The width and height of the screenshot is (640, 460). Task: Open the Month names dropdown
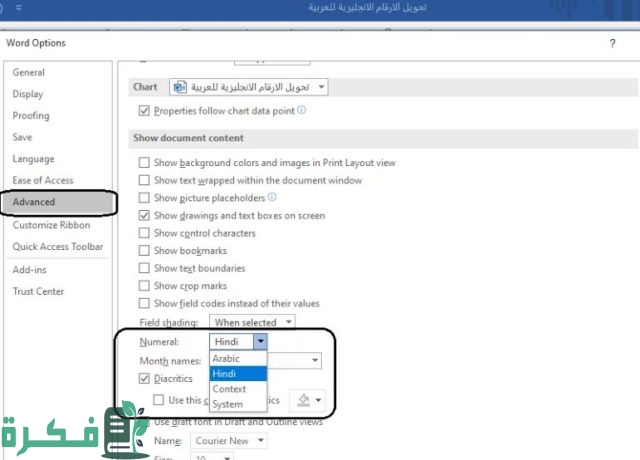pyautogui.click(x=315, y=360)
